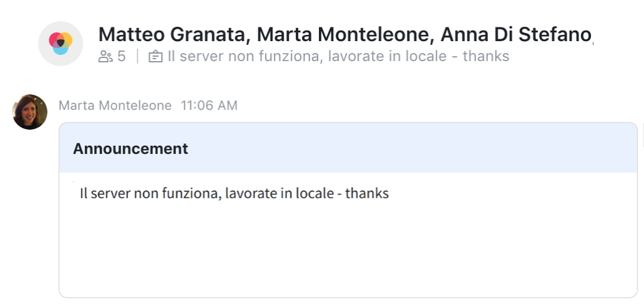This screenshot has height=308, width=644.
Task: Click member count number 5
Action: [121, 56]
